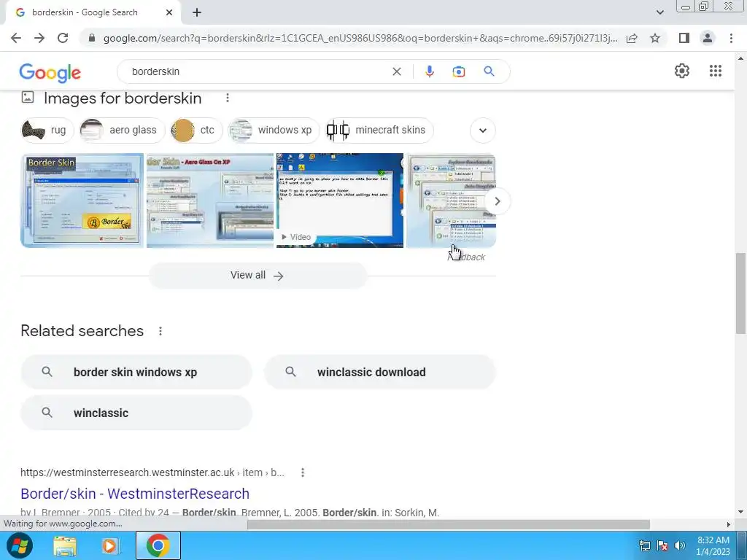
Task: Go back to the previous page
Action: 16,38
